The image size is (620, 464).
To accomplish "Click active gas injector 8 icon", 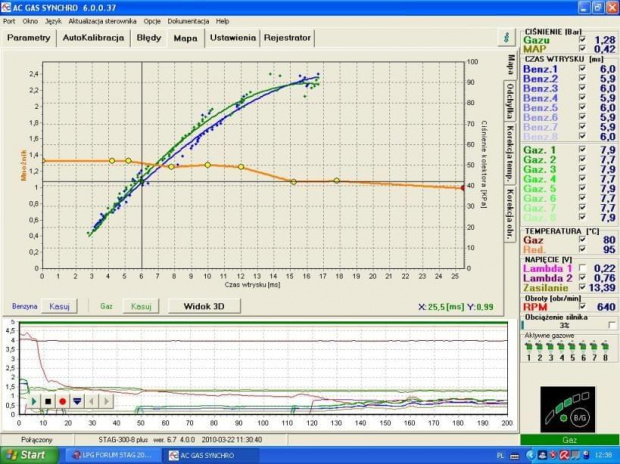I will [x=606, y=347].
